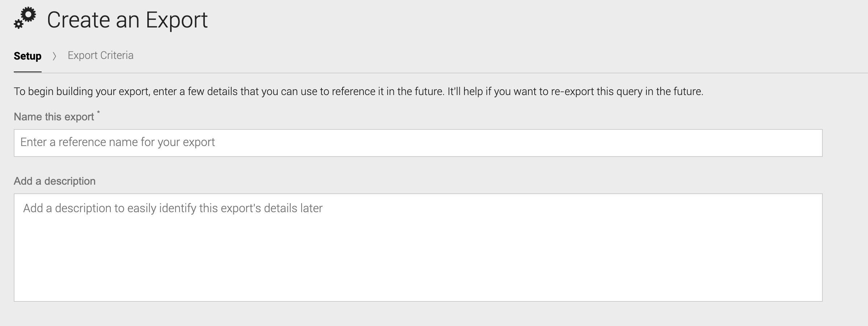Click the empty lower area of description box
This screenshot has height=326, width=868.
(x=418, y=267)
